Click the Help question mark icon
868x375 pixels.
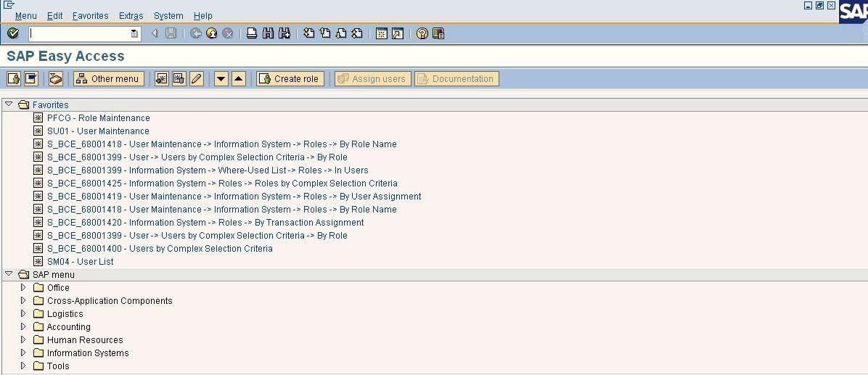coord(422,34)
